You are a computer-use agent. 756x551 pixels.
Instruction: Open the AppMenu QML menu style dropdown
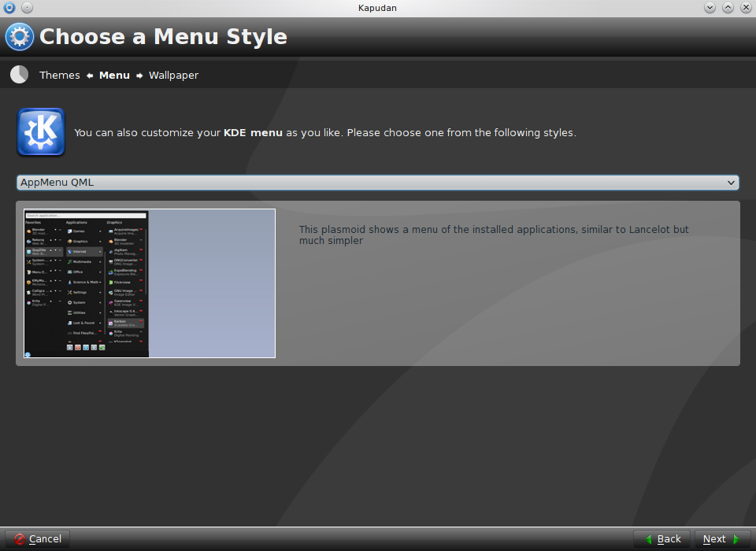pyautogui.click(x=378, y=183)
